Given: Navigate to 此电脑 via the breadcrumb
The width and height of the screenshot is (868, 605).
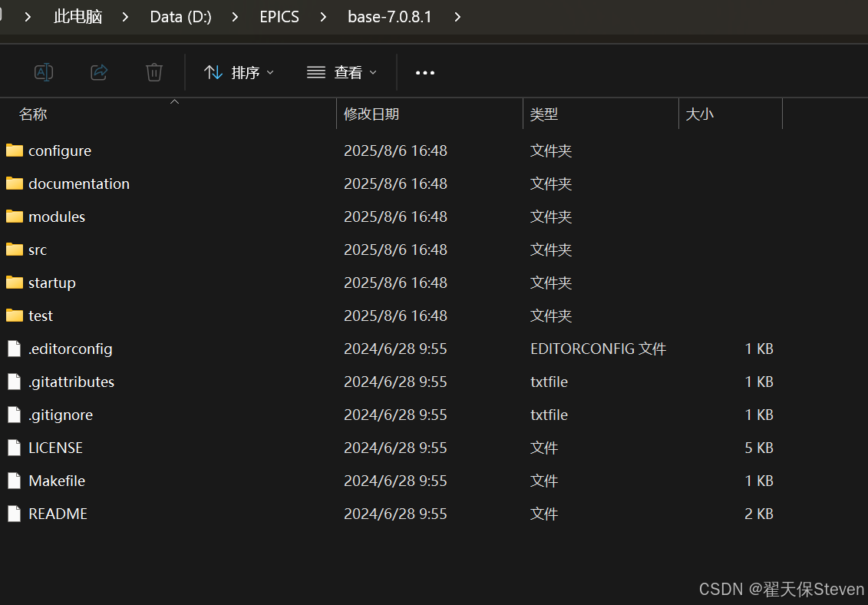Looking at the screenshot, I should (x=78, y=16).
